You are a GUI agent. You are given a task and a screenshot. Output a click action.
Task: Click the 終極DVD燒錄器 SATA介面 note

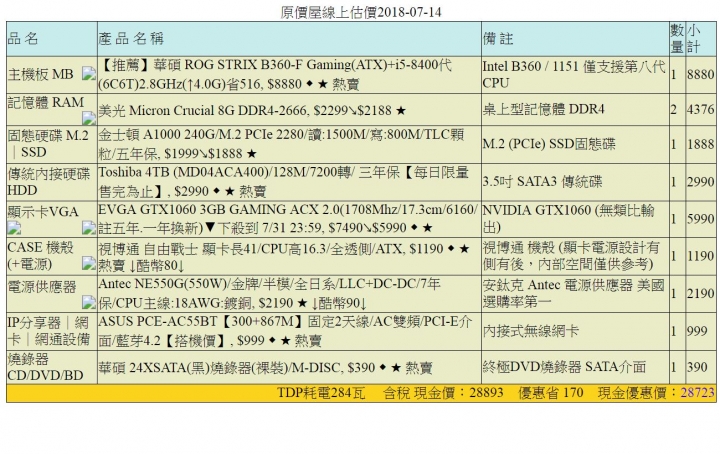(x=564, y=367)
